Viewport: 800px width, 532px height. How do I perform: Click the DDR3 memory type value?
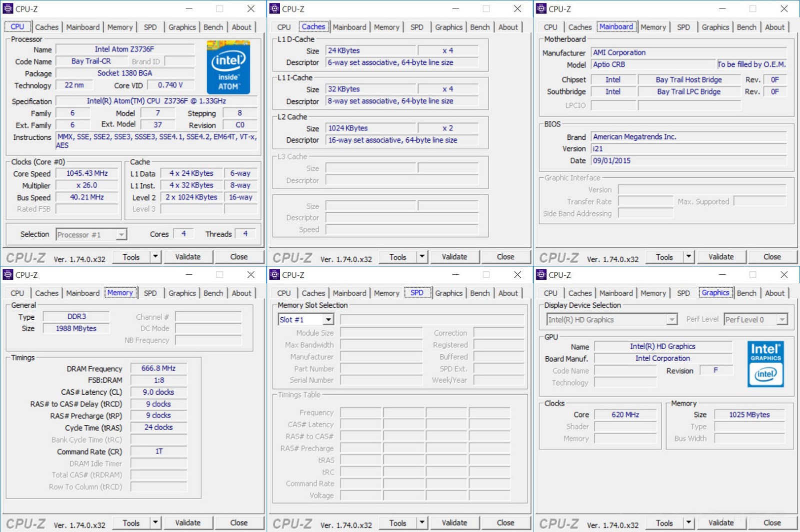(x=76, y=316)
